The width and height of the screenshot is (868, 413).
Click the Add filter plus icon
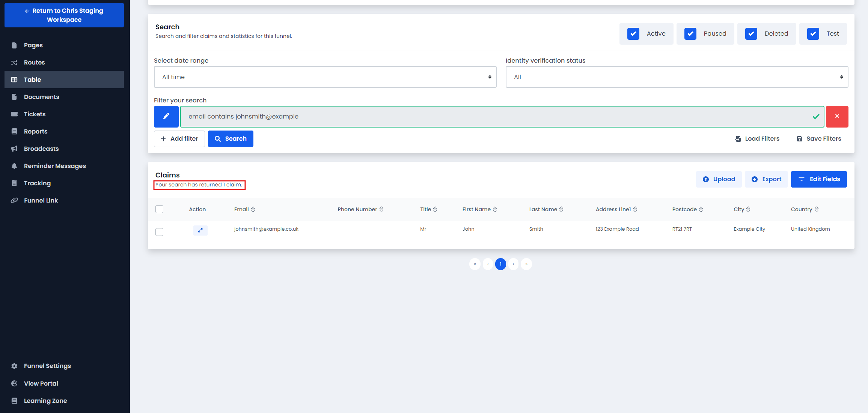164,139
